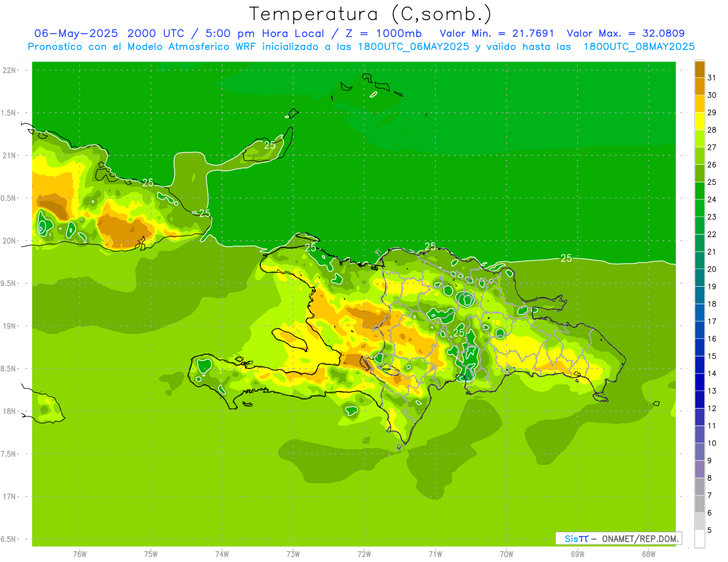The image size is (728, 562).
Task: Click the "20N" latitude axis label
Action: pos(10,241)
